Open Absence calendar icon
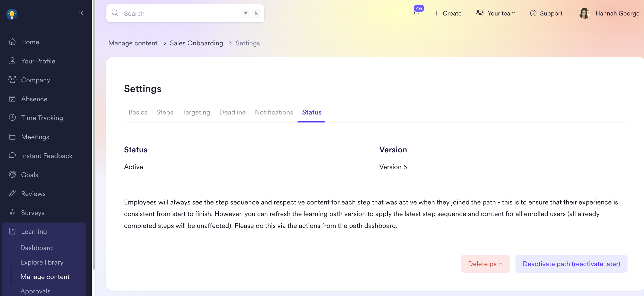644x296 pixels. (x=12, y=99)
